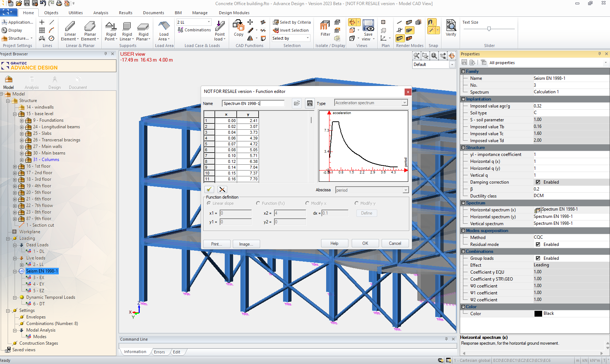This screenshot has width=610, height=364.
Task: Click the open-file icon in Function editor
Action: (x=297, y=103)
